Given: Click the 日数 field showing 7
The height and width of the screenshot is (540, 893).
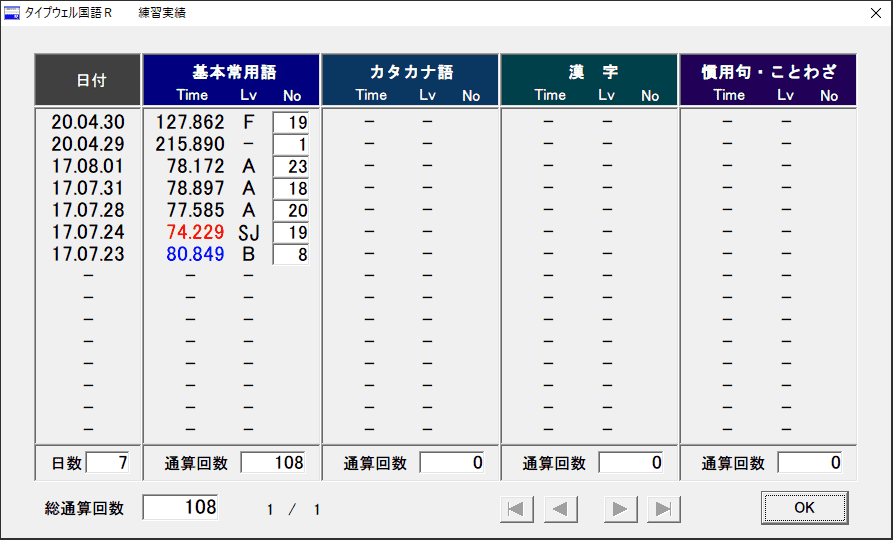Looking at the screenshot, I should 108,463.
